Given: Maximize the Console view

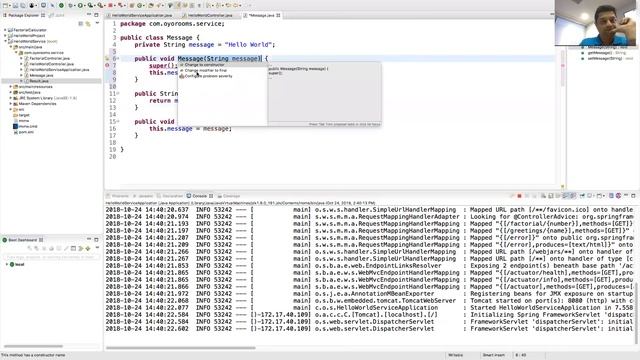Looking at the screenshot, I should [x=633, y=196].
